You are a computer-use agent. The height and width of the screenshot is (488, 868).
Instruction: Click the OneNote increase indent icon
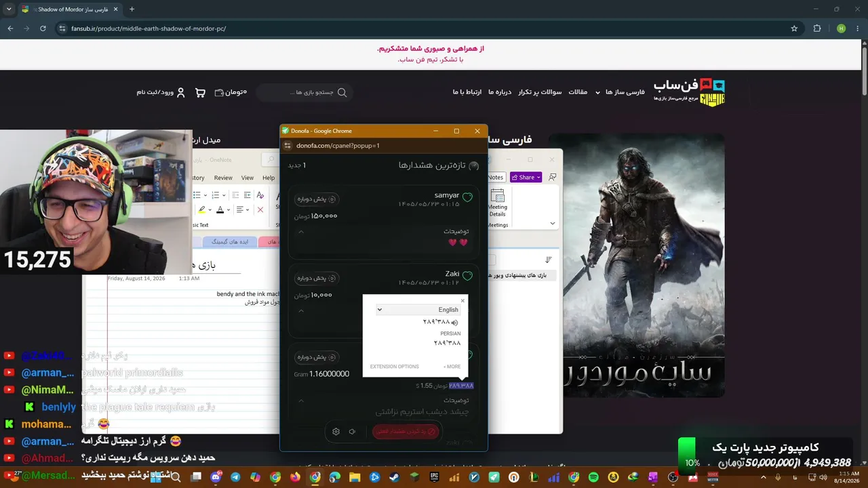click(248, 195)
